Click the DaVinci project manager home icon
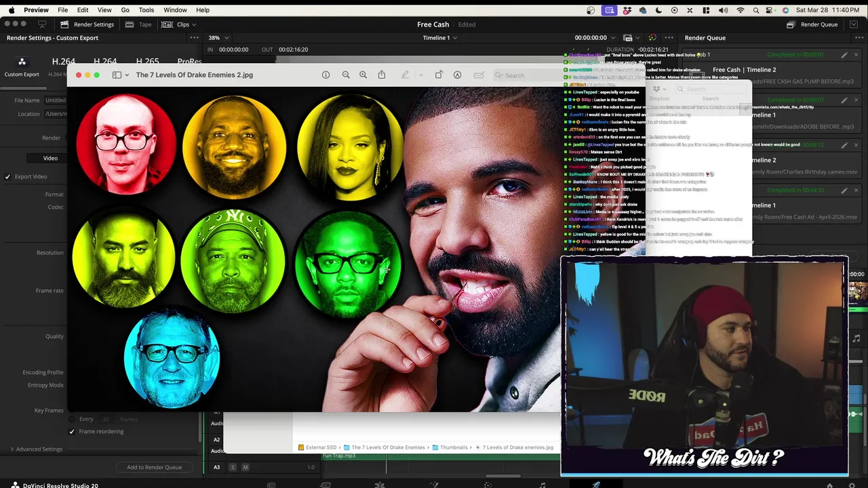 829,485
